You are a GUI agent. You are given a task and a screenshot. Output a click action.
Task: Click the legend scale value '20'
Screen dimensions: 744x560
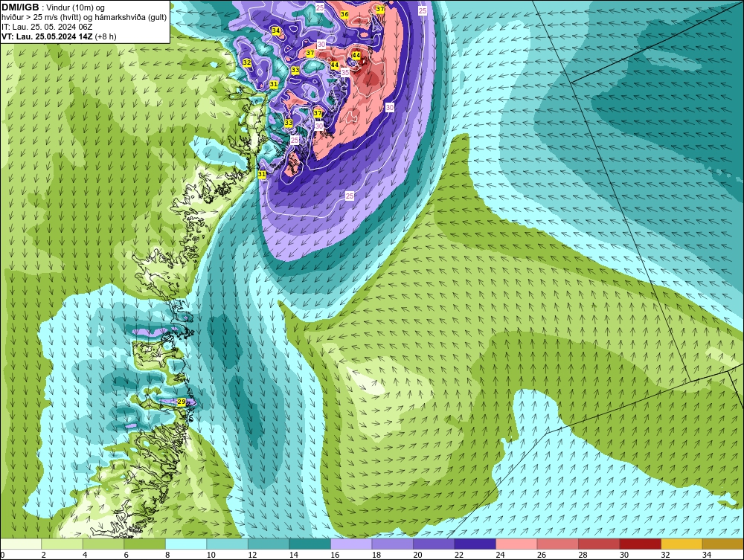pyautogui.click(x=417, y=555)
